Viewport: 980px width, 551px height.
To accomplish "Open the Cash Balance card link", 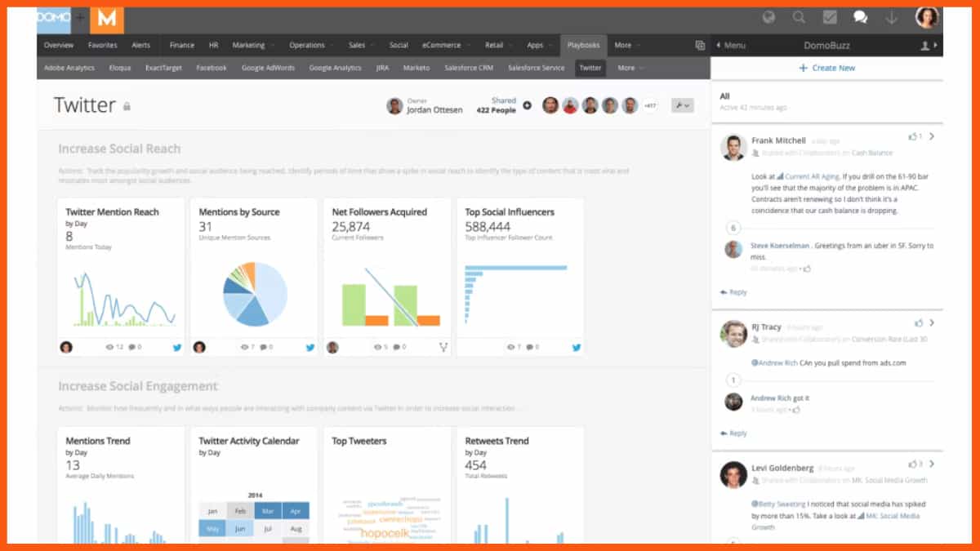I will click(x=872, y=153).
